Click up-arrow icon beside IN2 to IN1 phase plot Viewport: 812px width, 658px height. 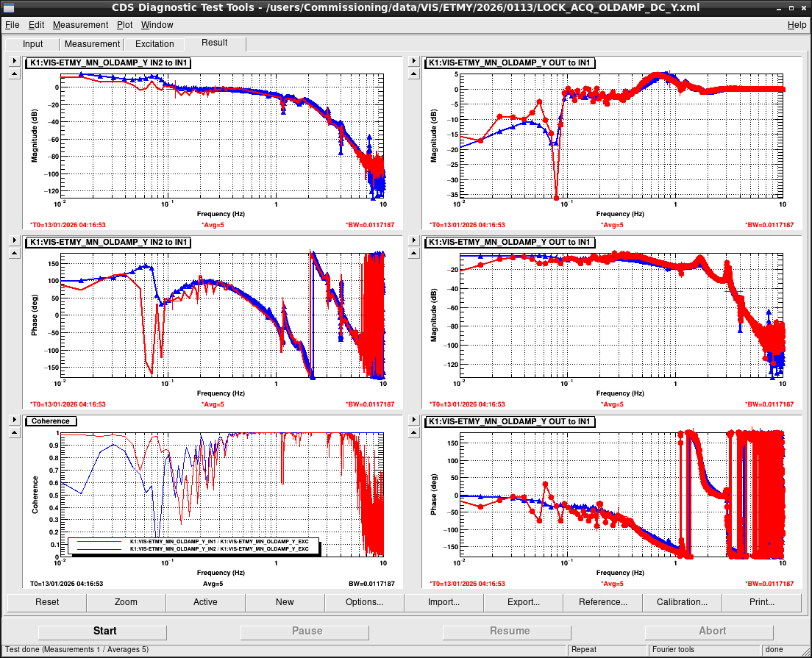pos(15,253)
